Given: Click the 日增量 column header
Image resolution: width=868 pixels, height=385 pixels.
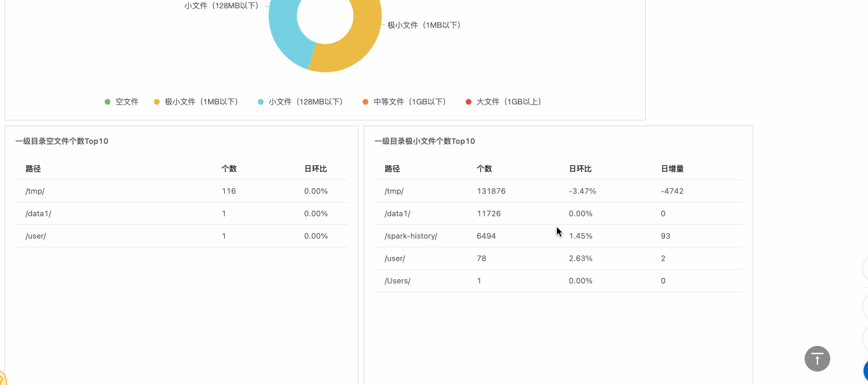Looking at the screenshot, I should click(673, 168).
